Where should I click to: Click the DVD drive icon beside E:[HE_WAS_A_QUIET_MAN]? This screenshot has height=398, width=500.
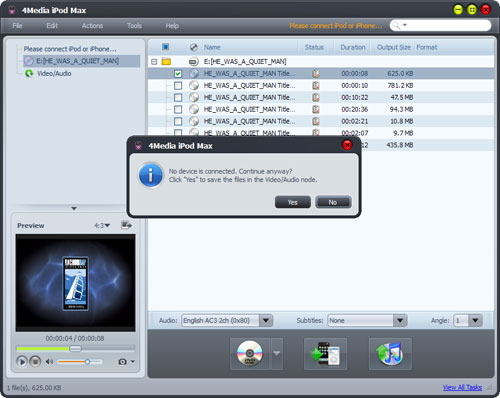[x=194, y=62]
